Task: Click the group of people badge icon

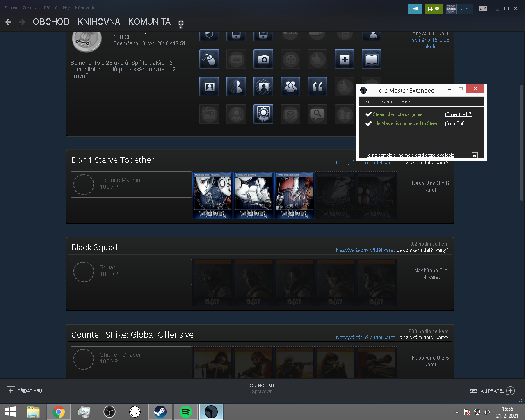Action: click(x=290, y=87)
